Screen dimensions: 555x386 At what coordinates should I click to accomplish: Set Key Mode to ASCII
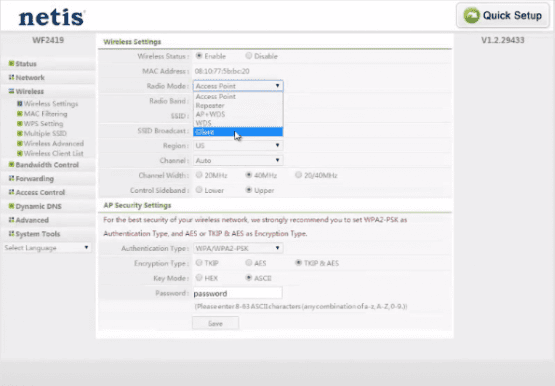(x=249, y=277)
